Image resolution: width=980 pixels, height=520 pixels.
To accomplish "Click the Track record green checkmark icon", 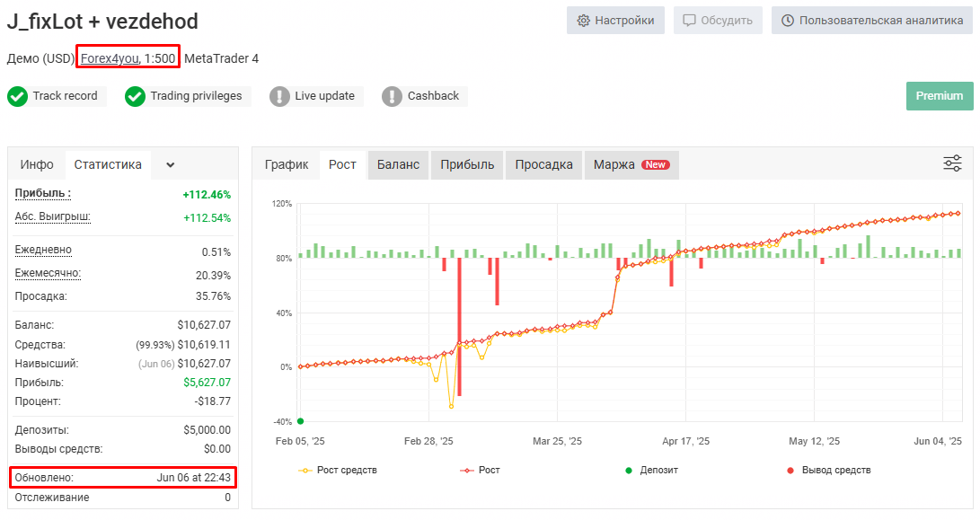I will pos(17,96).
